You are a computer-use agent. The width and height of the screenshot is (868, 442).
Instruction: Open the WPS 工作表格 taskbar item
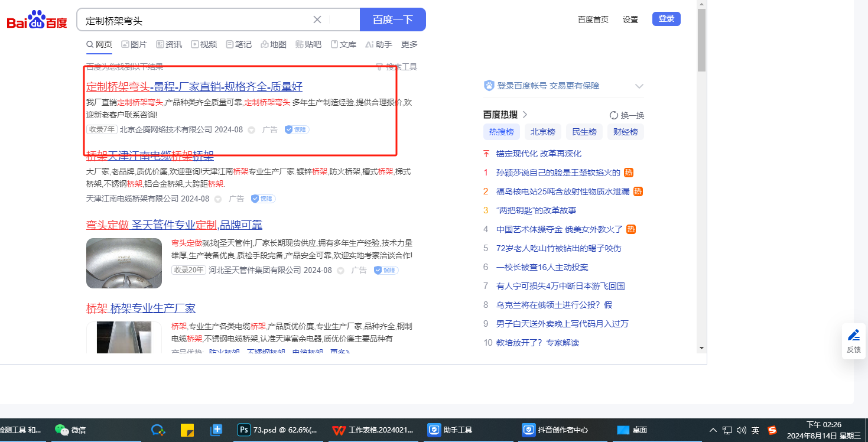pos(372,430)
